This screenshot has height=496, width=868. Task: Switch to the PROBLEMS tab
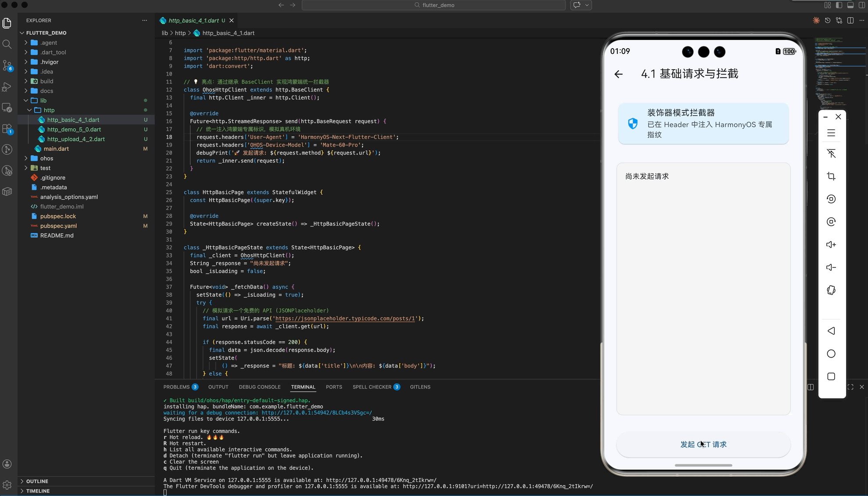177,387
